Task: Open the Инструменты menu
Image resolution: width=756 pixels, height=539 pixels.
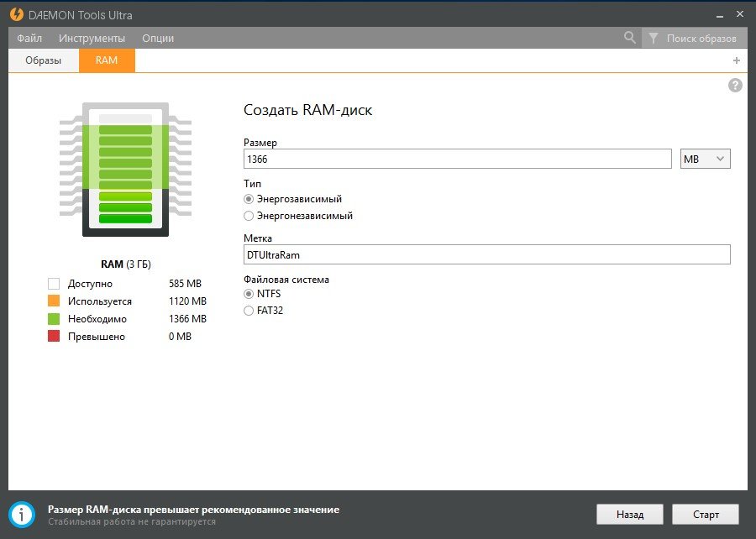Action: click(x=92, y=38)
